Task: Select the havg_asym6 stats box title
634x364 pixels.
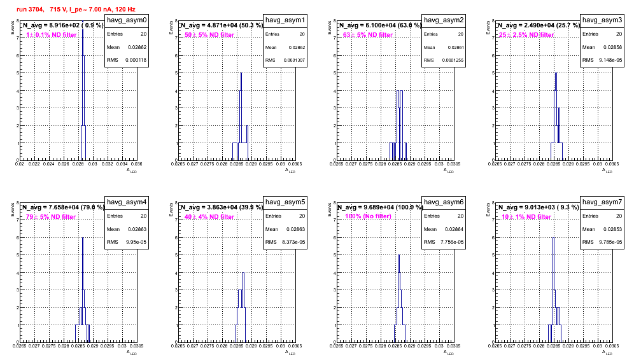Action: [444, 202]
